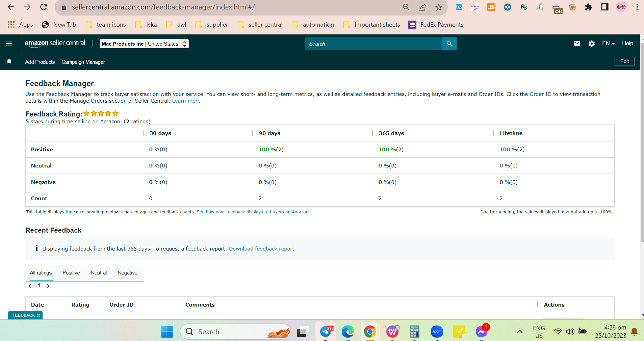
Task: Click the browser address bar URL
Action: point(163,7)
